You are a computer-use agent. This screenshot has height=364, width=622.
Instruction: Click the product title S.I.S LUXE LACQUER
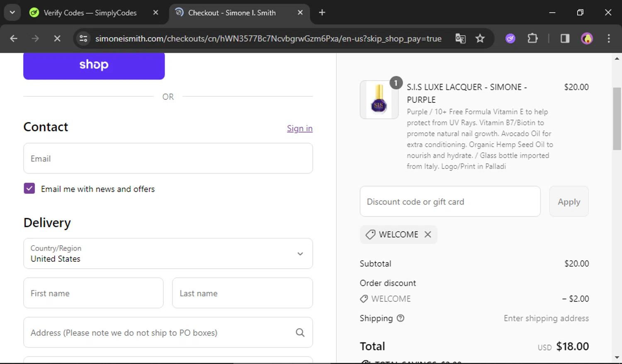[x=466, y=93]
